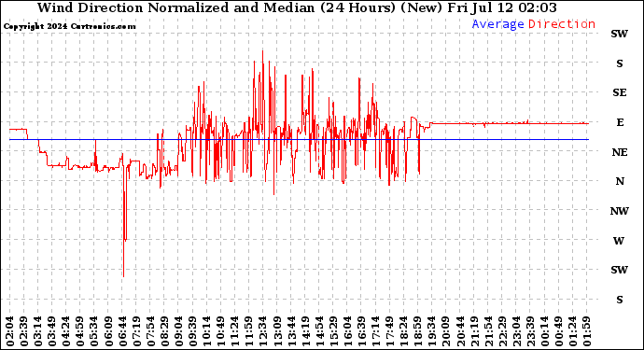Click the 02:39 time label
Viewport: 644px width, 350px height.
24,331
